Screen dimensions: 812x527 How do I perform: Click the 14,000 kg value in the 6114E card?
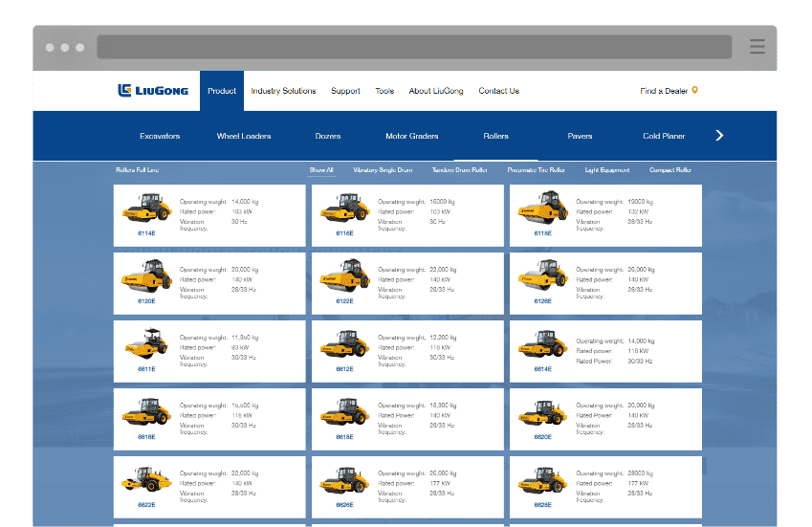(x=245, y=202)
